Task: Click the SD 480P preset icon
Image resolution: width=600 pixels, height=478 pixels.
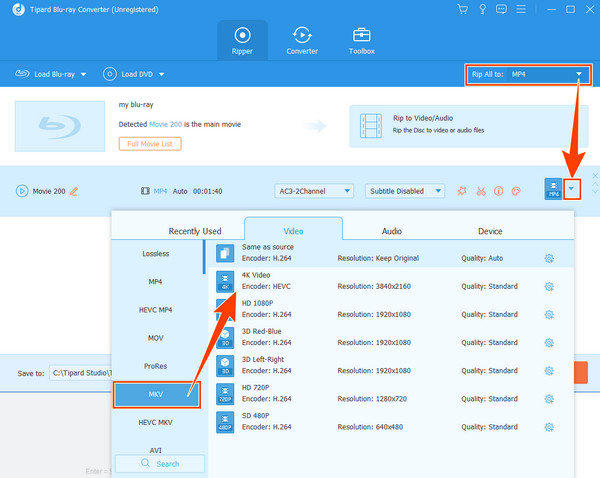Action: coord(225,422)
